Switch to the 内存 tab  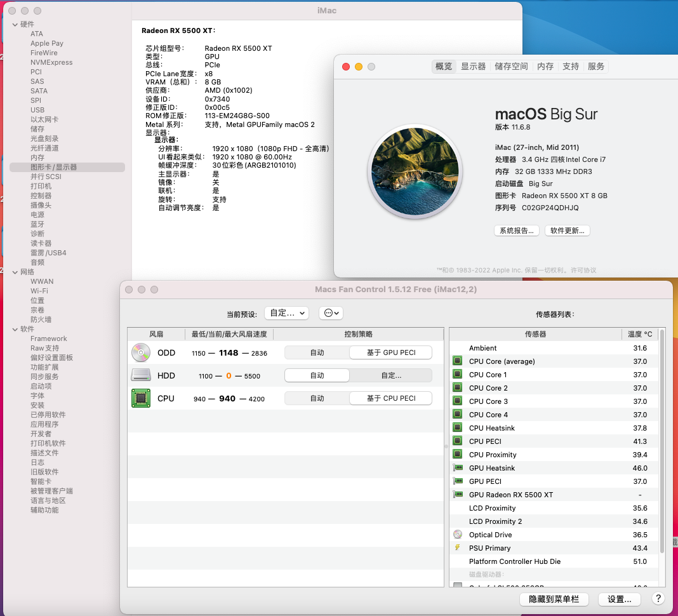coord(545,66)
